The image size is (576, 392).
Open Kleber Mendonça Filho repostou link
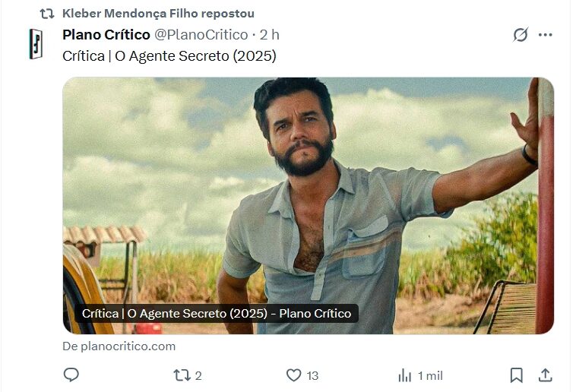tap(158, 14)
